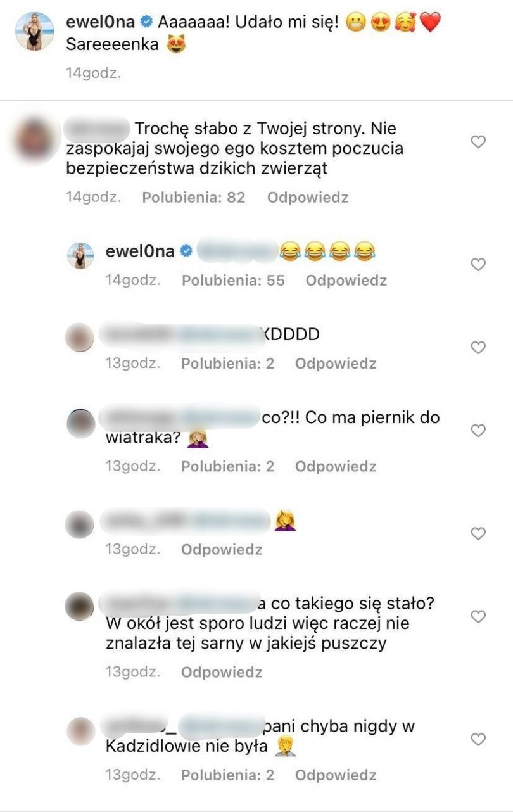View likes count 'Polubienia: 55'
513x812 pixels.
(x=233, y=280)
